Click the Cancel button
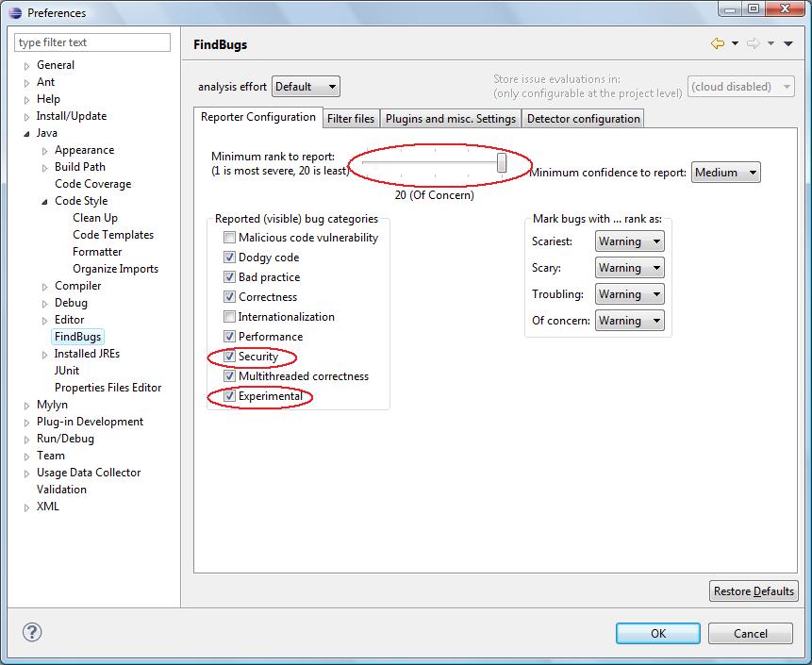This screenshot has height=665, width=812. click(751, 634)
